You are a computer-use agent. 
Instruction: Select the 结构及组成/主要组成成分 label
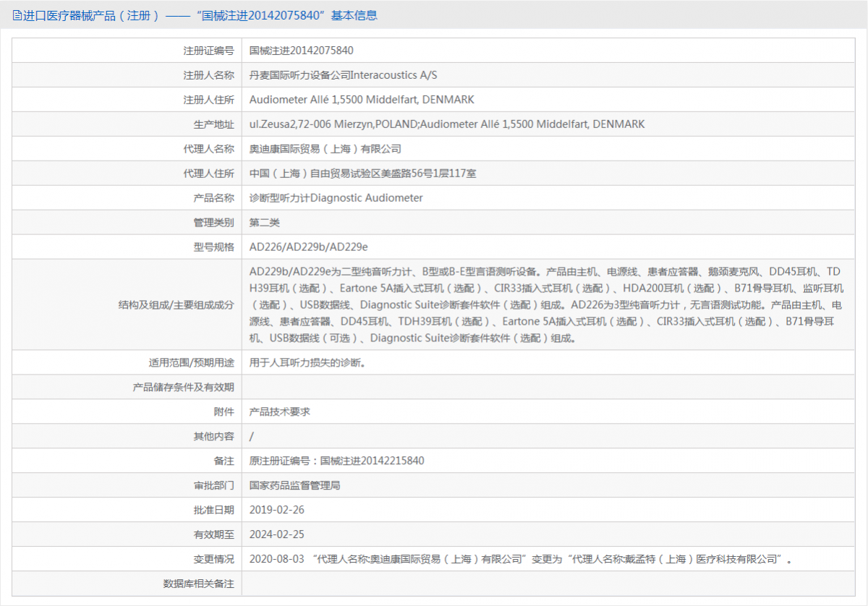pos(176,305)
